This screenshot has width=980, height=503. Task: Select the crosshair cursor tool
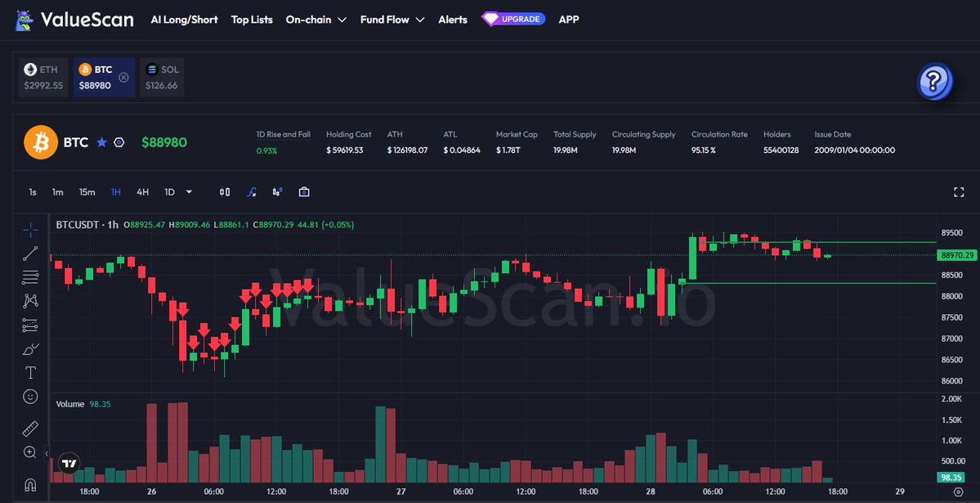click(30, 230)
